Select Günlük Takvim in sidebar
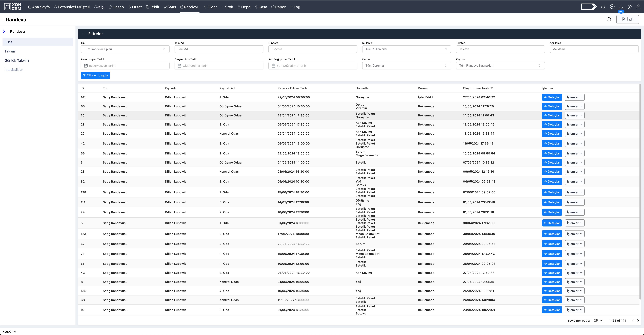Image resolution: width=644 pixels, height=335 pixels. pos(16,61)
